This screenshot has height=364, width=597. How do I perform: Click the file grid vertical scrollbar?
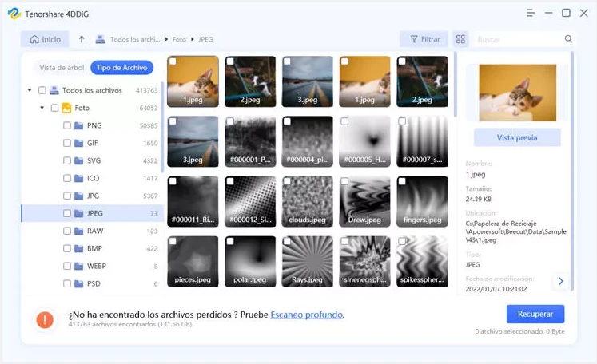pos(456,85)
